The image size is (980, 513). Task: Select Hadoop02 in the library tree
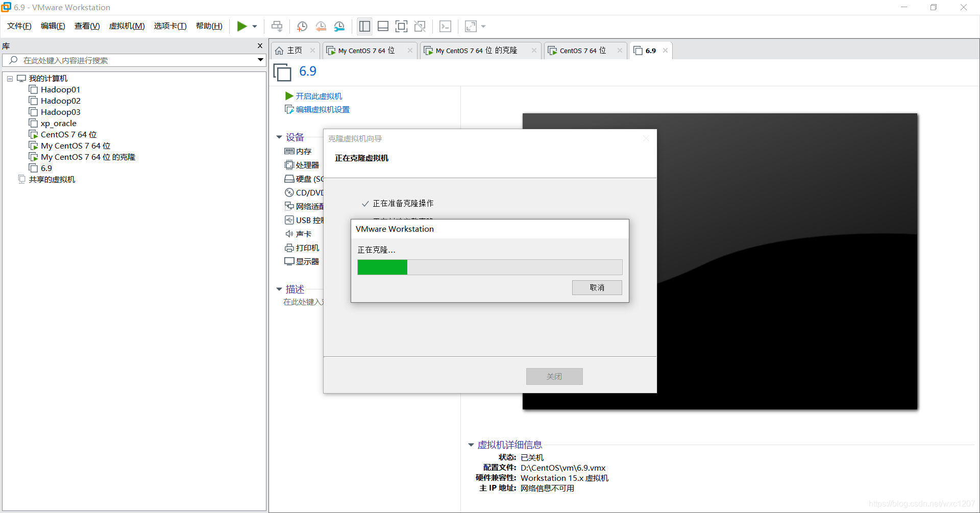tap(60, 101)
